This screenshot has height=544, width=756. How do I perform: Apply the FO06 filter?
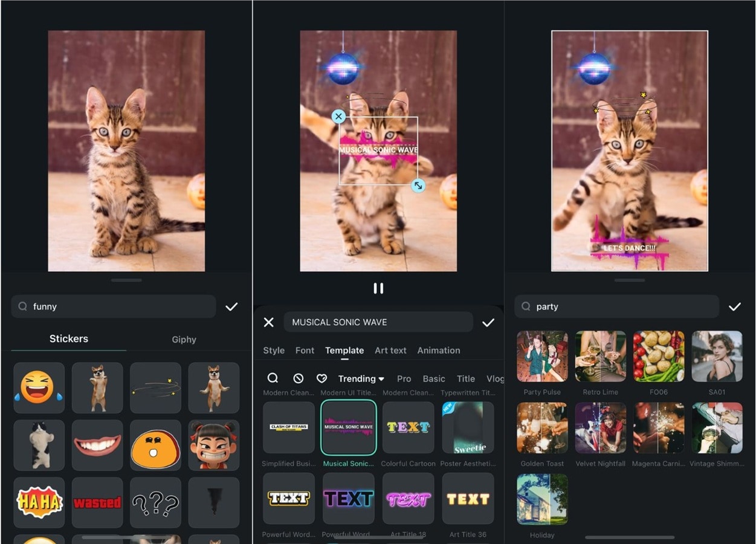[x=659, y=357]
